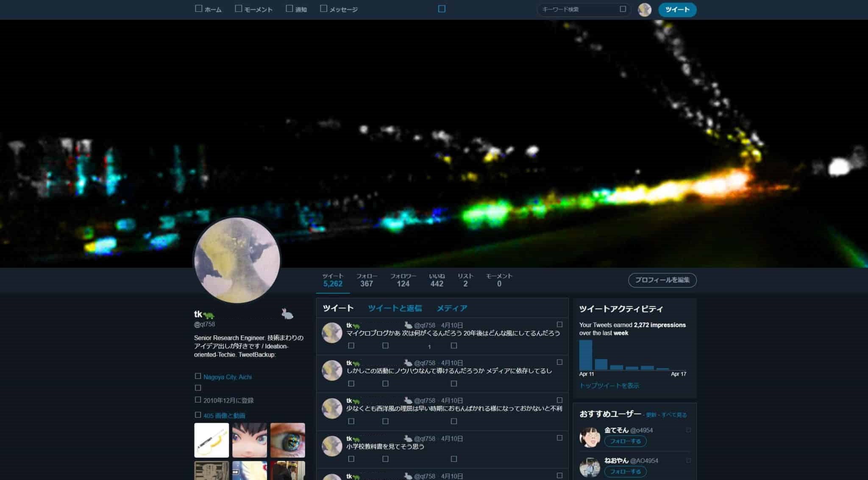The image size is (868, 480).
Task: Open the more menu on 小学校教科書 tweet
Action: coord(559,438)
